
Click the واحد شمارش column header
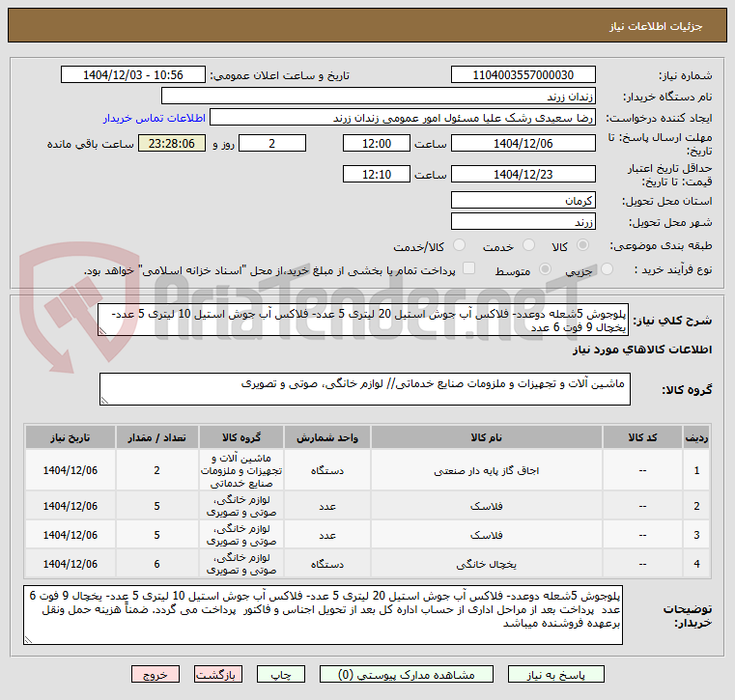(x=327, y=437)
